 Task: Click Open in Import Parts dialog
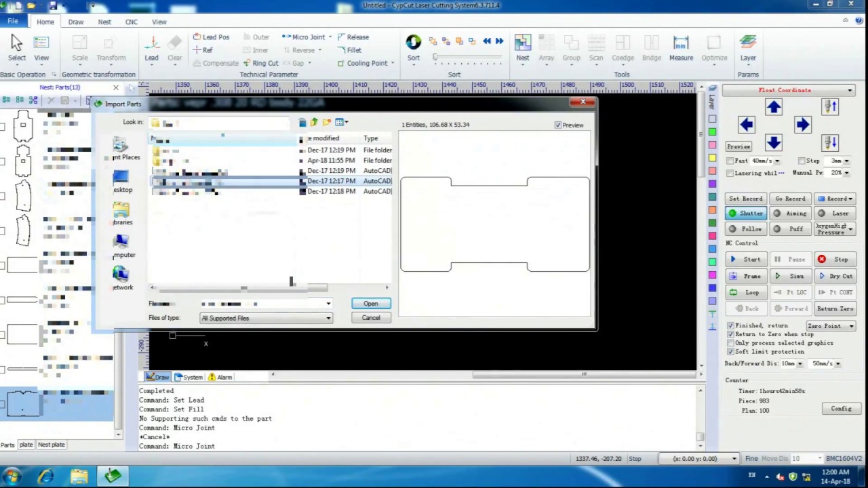(x=371, y=304)
